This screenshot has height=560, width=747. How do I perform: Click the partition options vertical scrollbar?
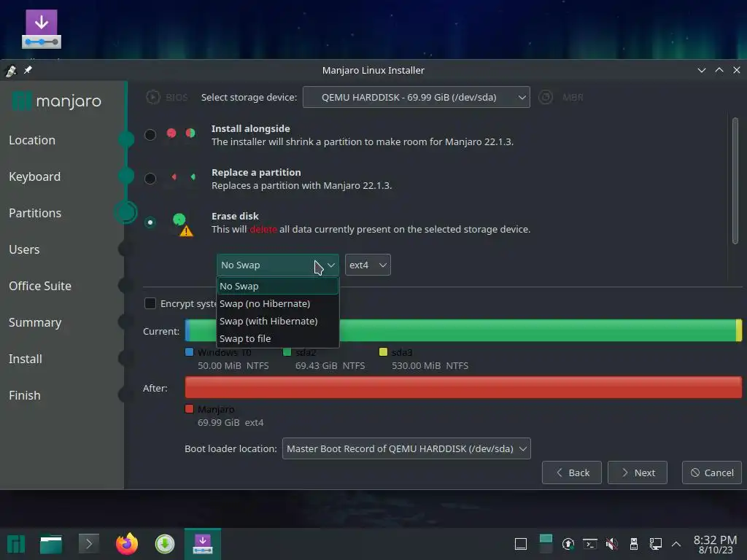pyautogui.click(x=735, y=181)
